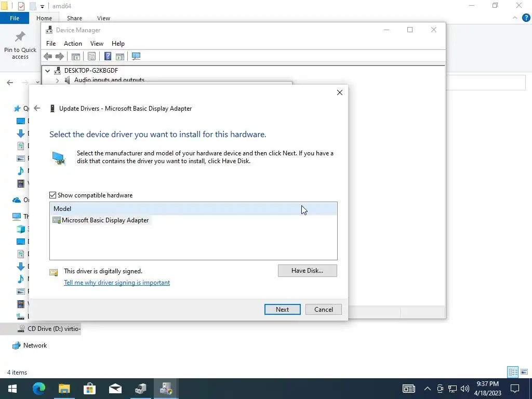Open Customize Quick Access Toolbar arrow
Screen dimensions: 532x399
tap(42, 6)
